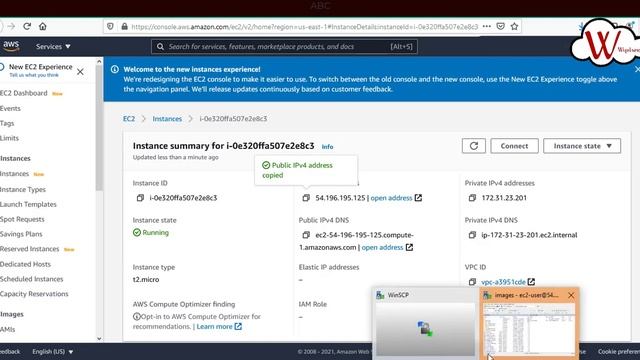Open the English (US) language selector
640x360 pixels.
(x=53, y=352)
